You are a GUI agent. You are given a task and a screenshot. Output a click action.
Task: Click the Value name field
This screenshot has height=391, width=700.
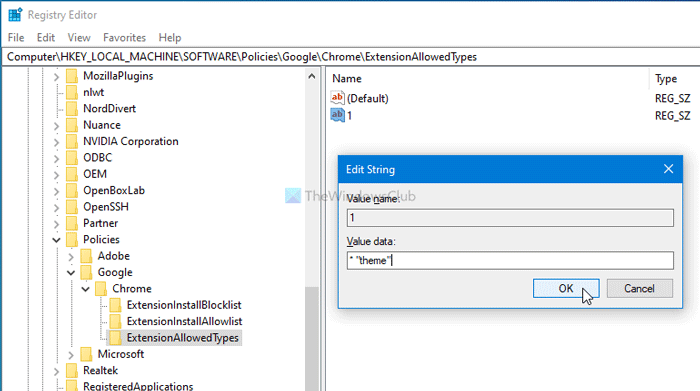[x=510, y=218]
